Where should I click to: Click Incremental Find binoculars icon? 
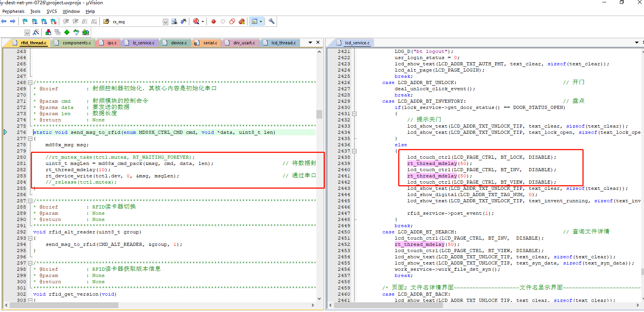[x=183, y=21]
